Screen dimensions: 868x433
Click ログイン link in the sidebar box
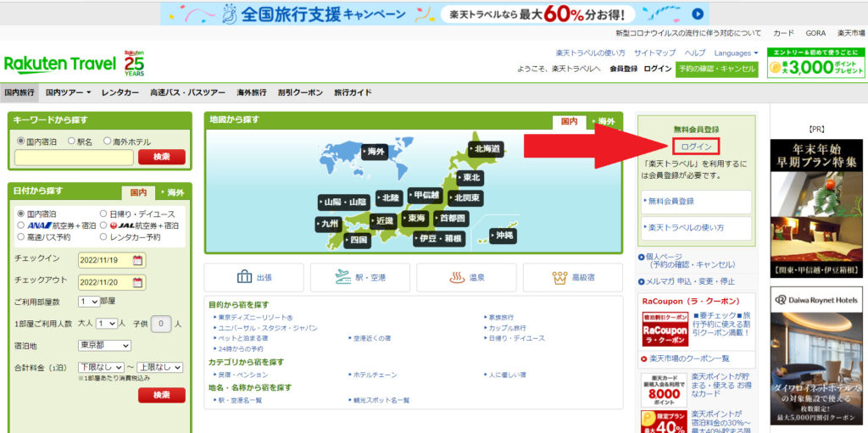click(x=697, y=147)
